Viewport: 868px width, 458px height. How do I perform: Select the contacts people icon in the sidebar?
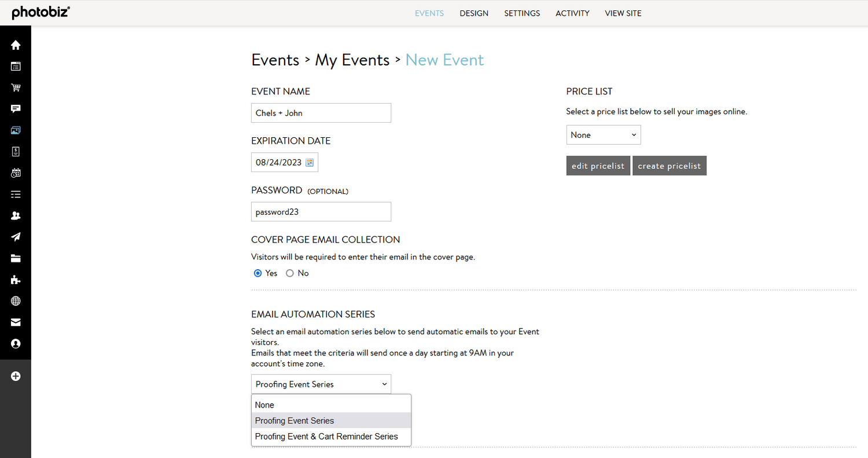16,215
